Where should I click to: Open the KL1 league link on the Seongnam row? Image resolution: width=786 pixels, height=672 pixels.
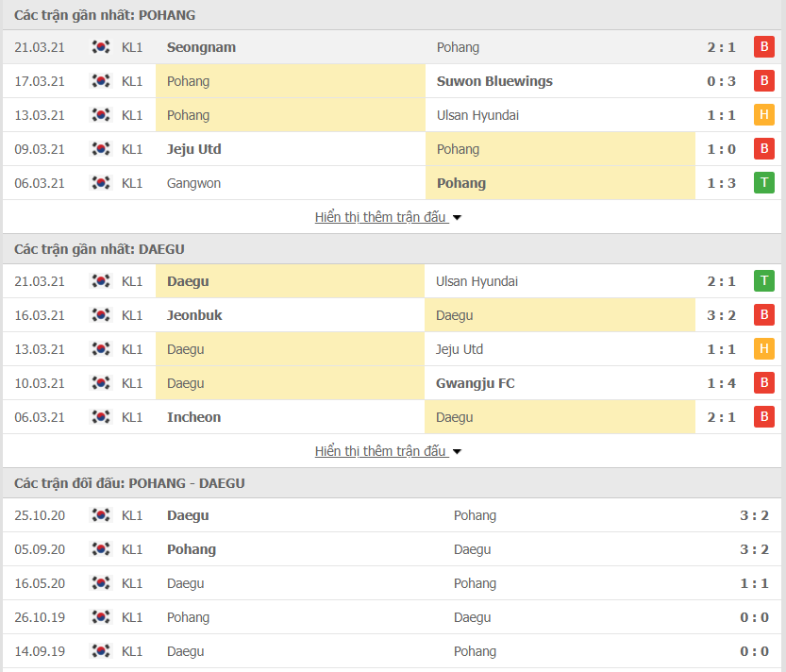click(132, 46)
